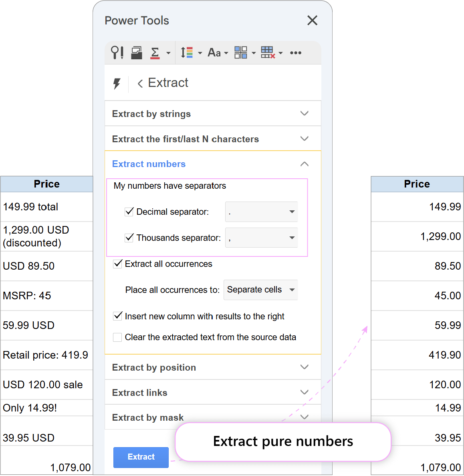The width and height of the screenshot is (464, 476).
Task: Select the right table cell '45.00'
Action: (x=417, y=296)
